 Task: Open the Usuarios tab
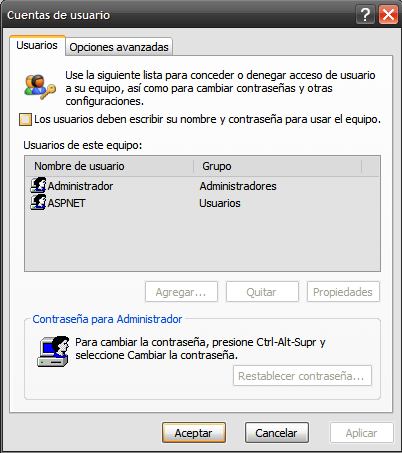(37, 45)
